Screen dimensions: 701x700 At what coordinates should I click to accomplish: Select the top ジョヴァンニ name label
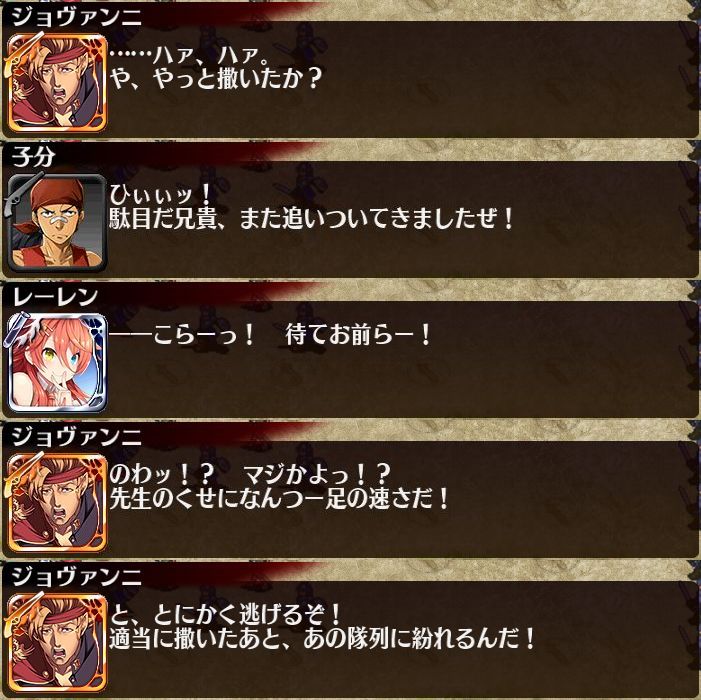pyautogui.click(x=76, y=17)
